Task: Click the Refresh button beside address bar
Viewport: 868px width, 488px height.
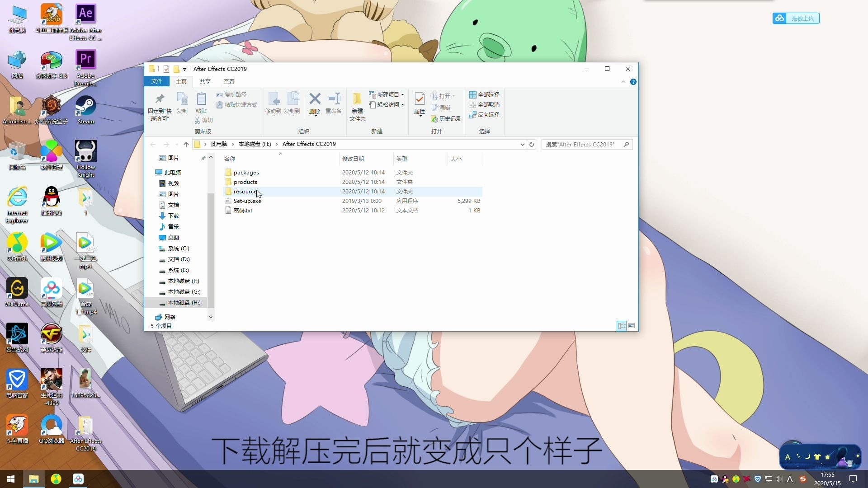Action: 532,145
